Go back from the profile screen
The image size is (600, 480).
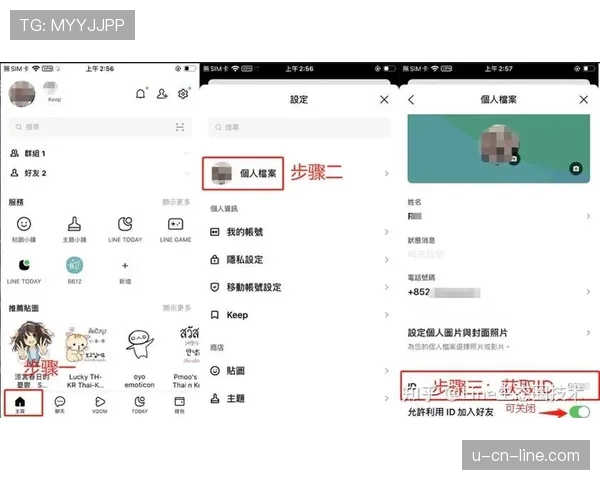coord(411,100)
